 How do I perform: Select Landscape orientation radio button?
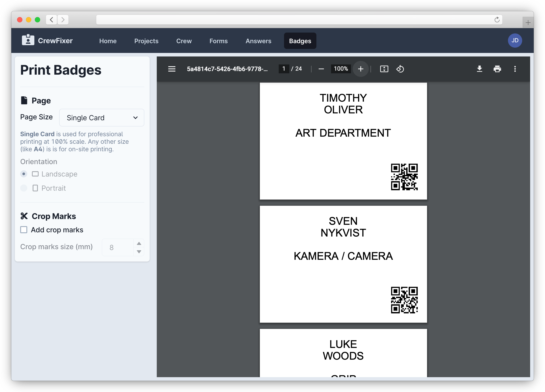[x=24, y=174]
